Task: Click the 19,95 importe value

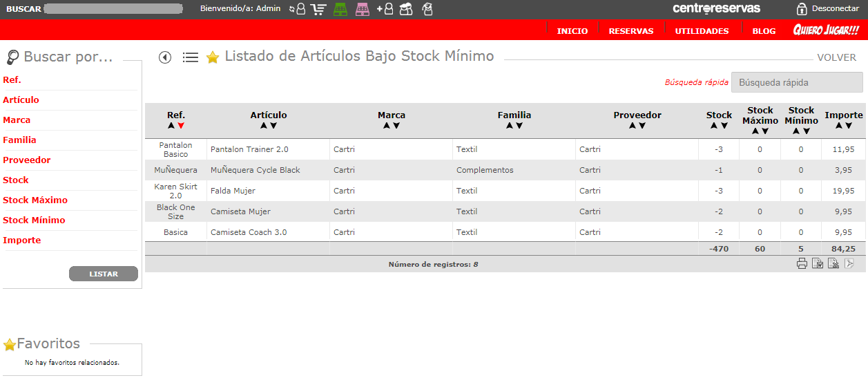Action: pyautogui.click(x=843, y=191)
